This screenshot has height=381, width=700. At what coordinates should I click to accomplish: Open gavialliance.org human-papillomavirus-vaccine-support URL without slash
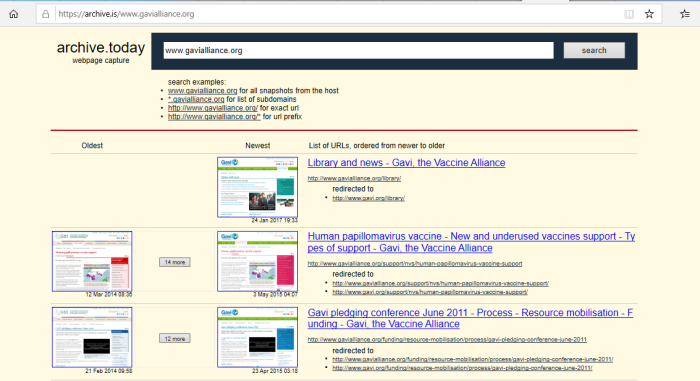(415, 264)
